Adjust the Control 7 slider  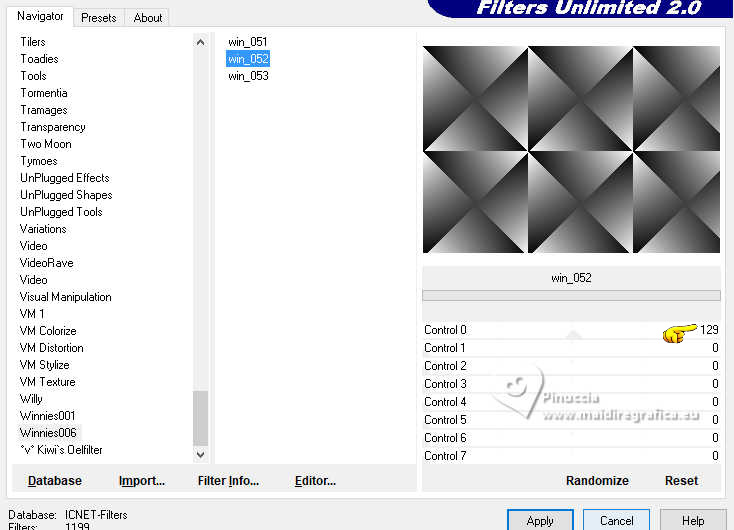pos(571,456)
